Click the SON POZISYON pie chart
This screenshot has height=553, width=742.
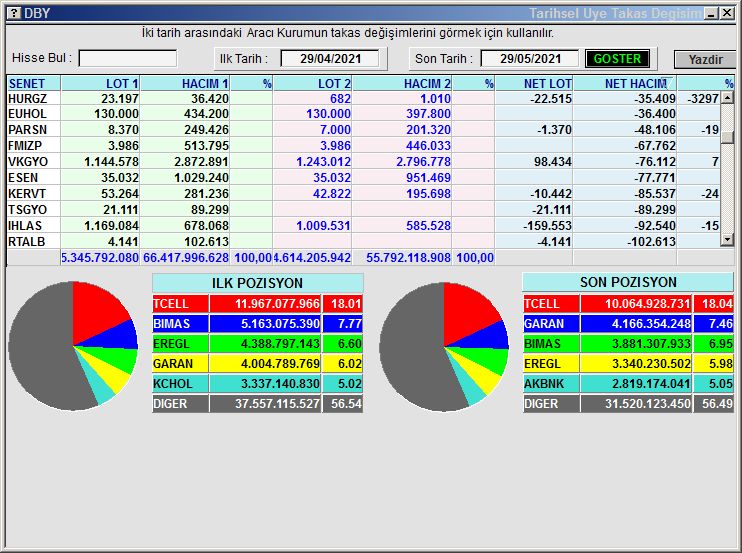click(x=444, y=347)
